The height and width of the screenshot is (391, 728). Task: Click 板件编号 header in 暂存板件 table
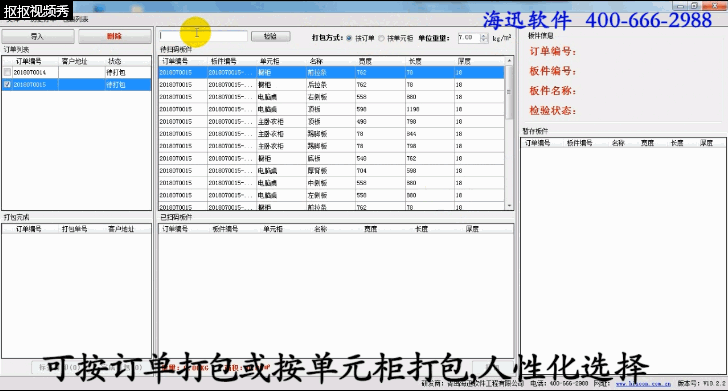579,143
